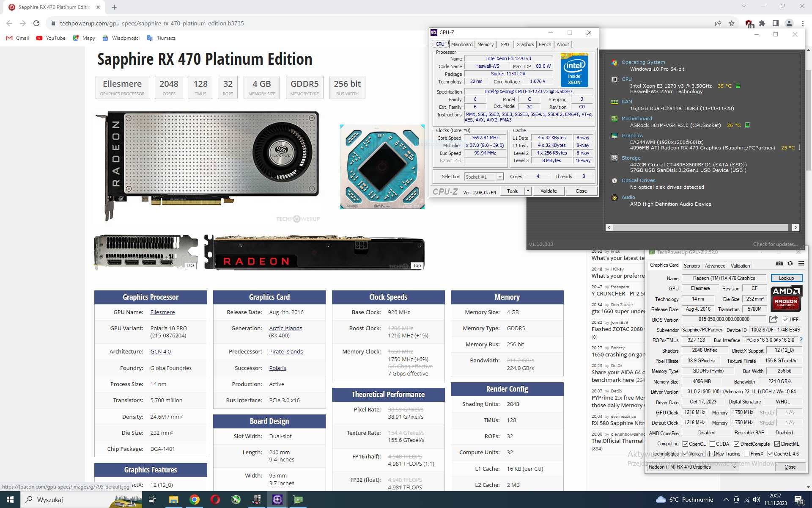The height and width of the screenshot is (508, 812).
Task: Open the Chrome profile avatar
Action: tap(789, 23)
